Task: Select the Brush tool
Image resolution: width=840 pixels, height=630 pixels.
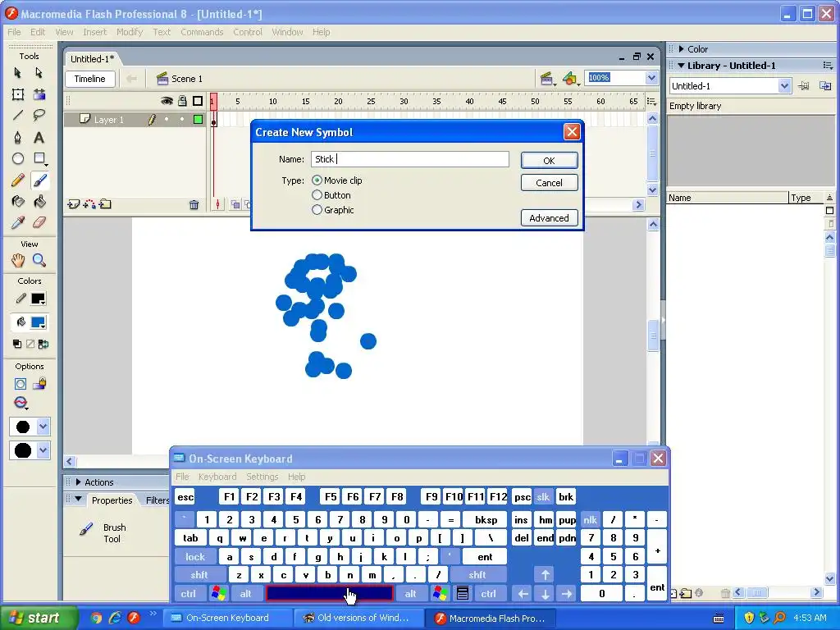Action: (39, 180)
